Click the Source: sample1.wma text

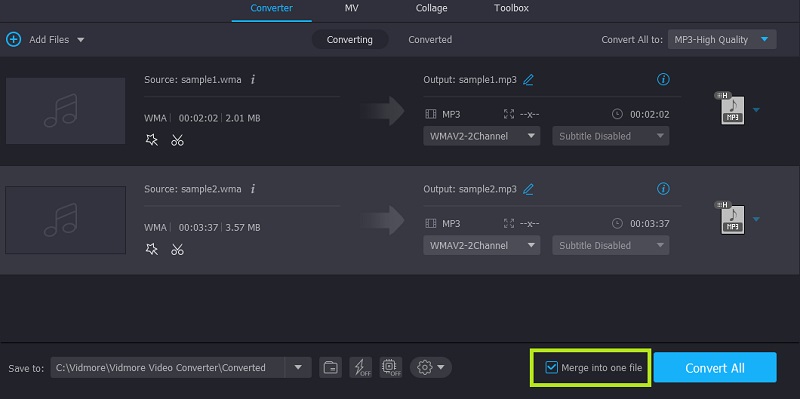coord(193,80)
